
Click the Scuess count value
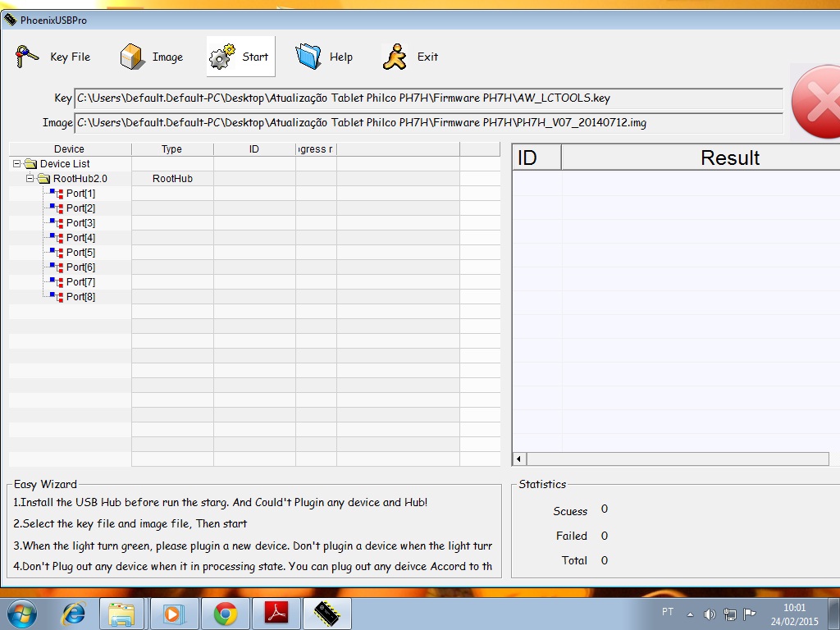click(605, 509)
